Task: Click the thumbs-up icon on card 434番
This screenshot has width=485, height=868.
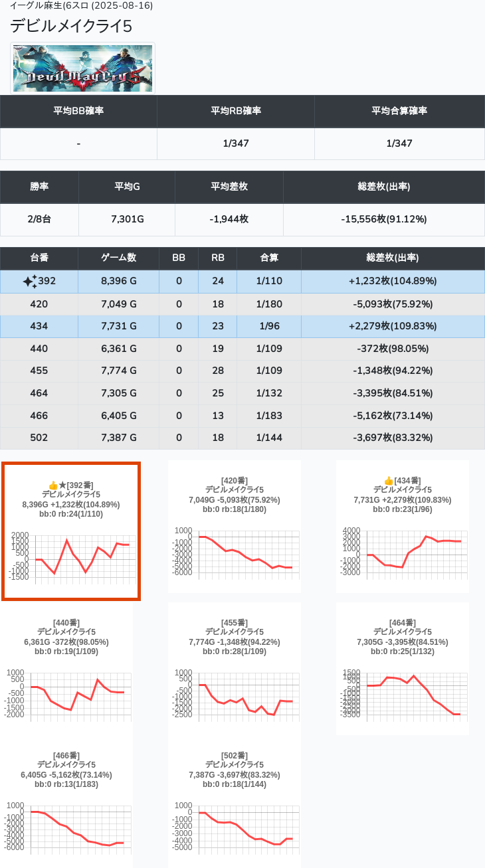Action: click(389, 481)
